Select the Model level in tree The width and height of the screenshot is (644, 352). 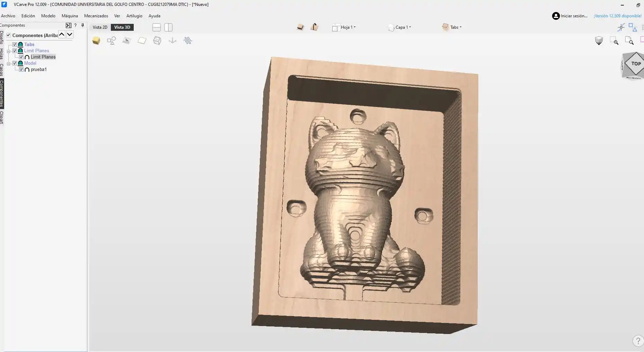30,63
